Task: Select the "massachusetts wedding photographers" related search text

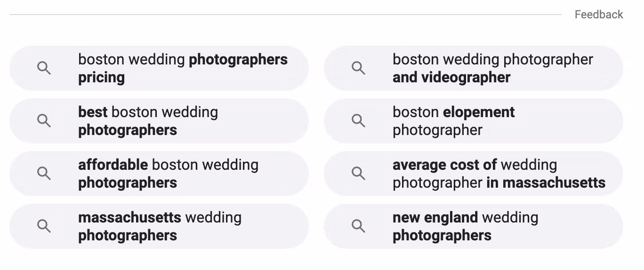Action: coord(160,226)
